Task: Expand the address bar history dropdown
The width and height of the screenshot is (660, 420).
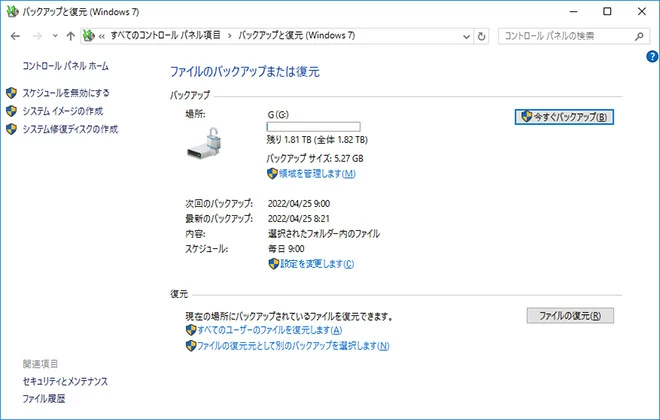Action: 466,37
